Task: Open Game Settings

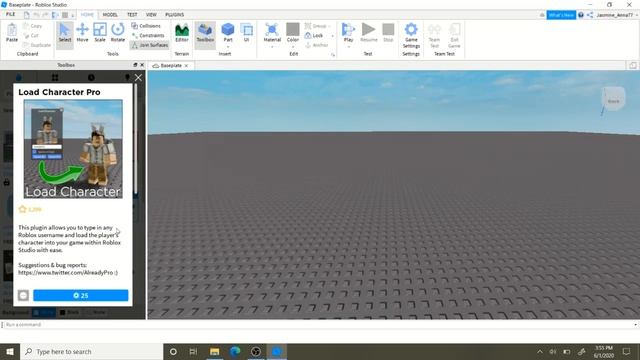Action: tap(411, 35)
